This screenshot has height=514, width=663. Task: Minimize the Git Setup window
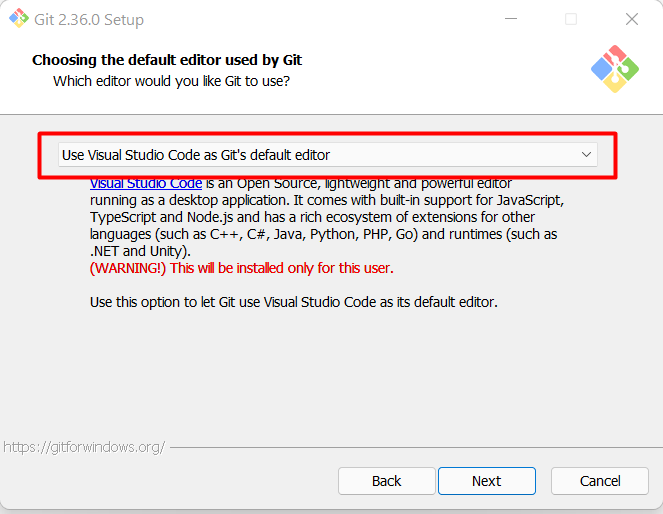(x=511, y=19)
